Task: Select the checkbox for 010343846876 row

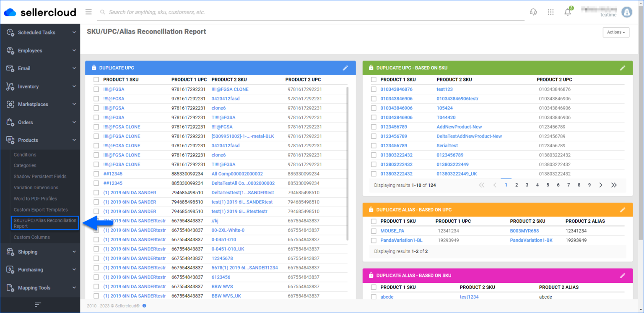Action: (374, 89)
